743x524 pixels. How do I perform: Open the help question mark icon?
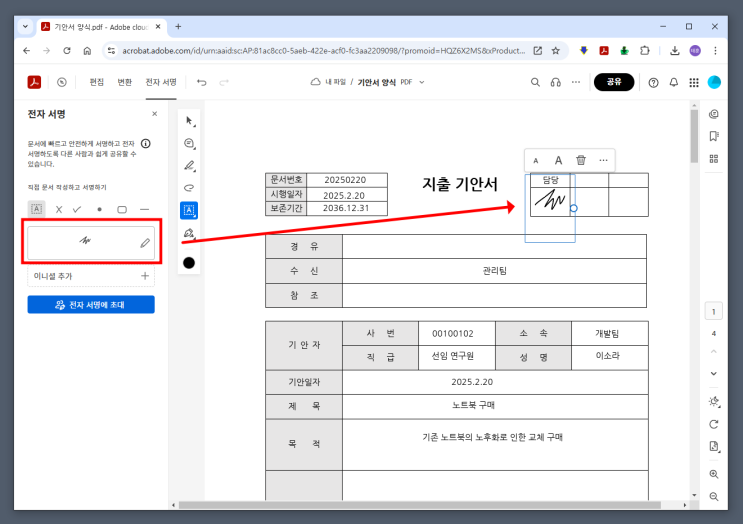click(x=653, y=82)
